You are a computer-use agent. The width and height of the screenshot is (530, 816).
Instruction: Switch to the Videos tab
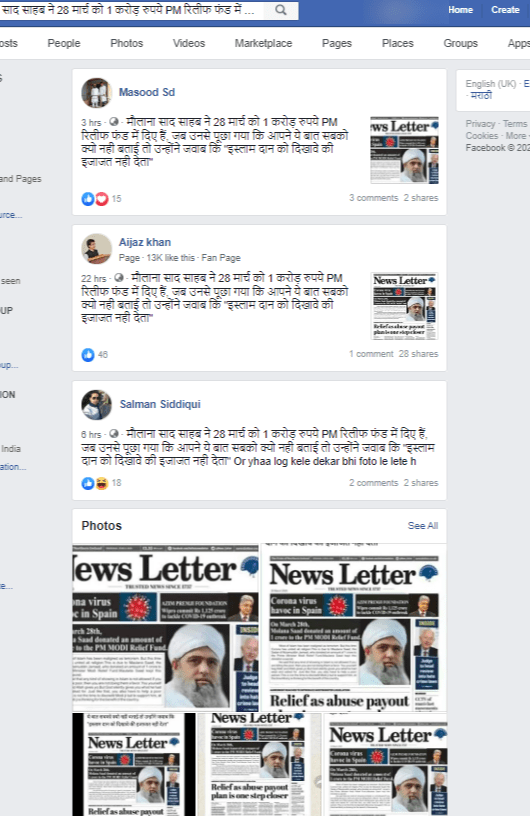coord(188,43)
